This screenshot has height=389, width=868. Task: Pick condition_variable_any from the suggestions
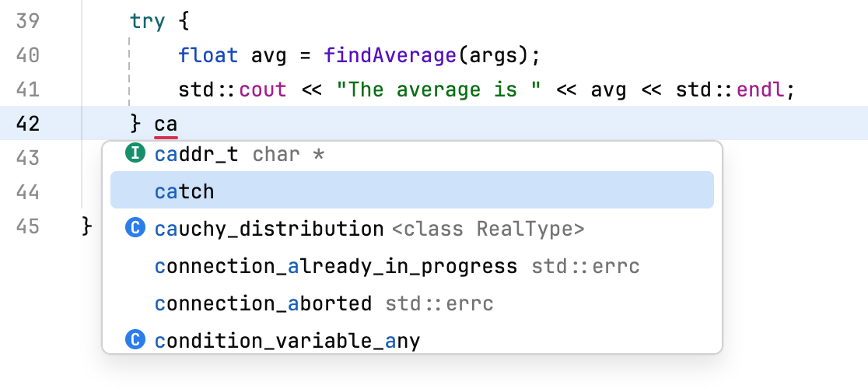[x=287, y=341]
